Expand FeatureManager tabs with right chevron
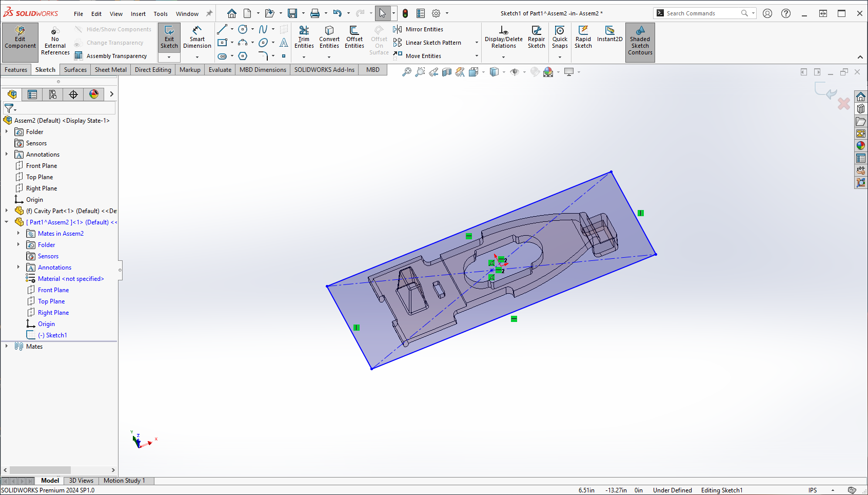Screen dimensions: 868x495 [x=111, y=94]
